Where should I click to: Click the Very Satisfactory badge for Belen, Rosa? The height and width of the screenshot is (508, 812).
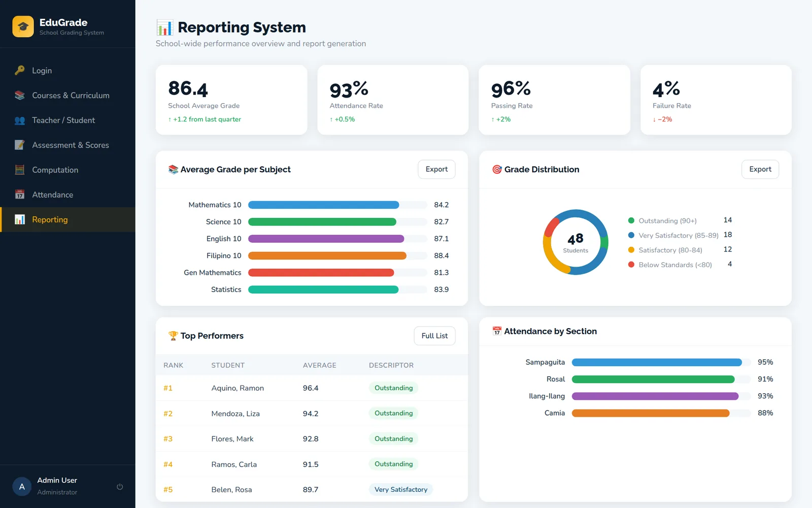401,490
